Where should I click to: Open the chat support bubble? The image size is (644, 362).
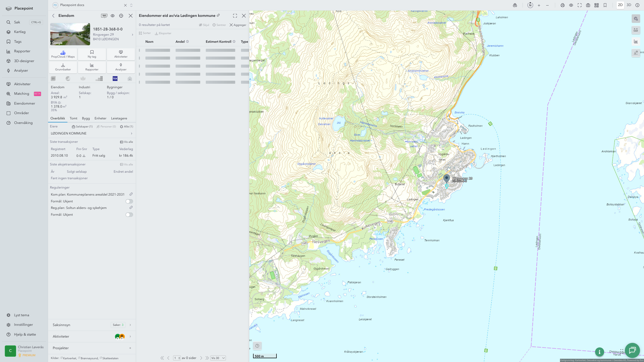pyautogui.click(x=632, y=350)
